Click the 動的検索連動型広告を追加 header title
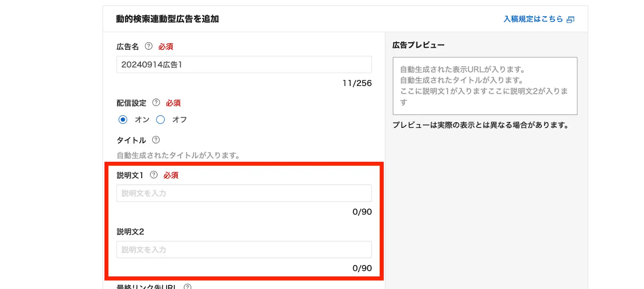 (x=167, y=19)
